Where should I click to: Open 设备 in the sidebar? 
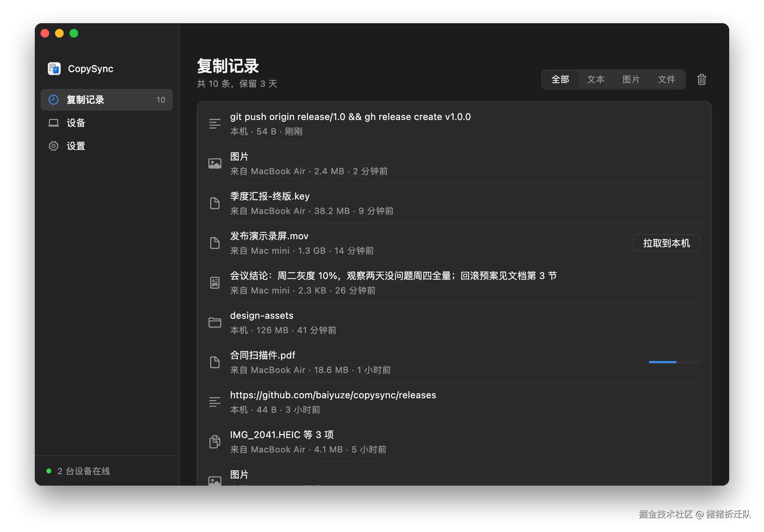(107, 123)
